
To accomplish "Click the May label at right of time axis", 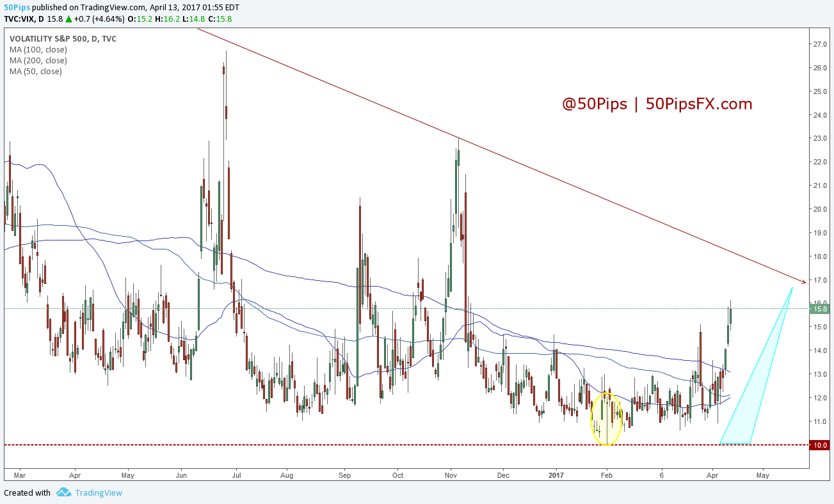I will (x=762, y=475).
